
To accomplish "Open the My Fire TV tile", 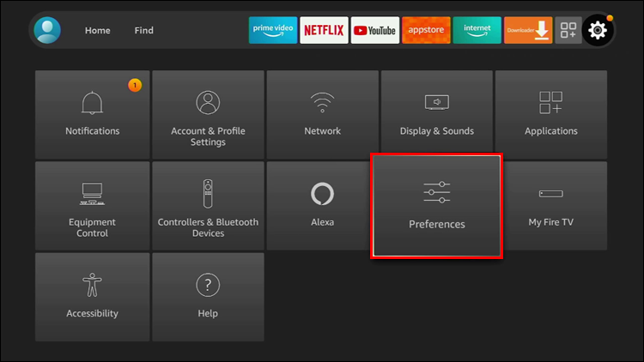I will [556, 206].
